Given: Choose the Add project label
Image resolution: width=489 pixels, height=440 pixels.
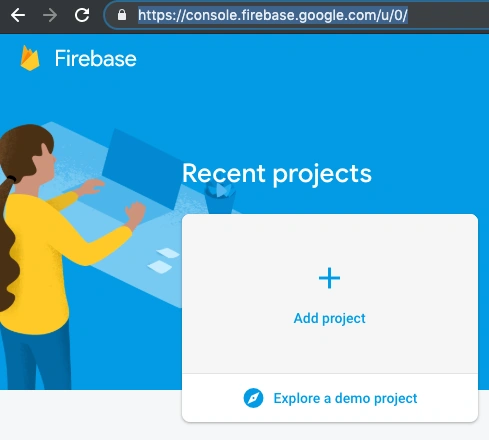Looking at the screenshot, I should (x=329, y=318).
